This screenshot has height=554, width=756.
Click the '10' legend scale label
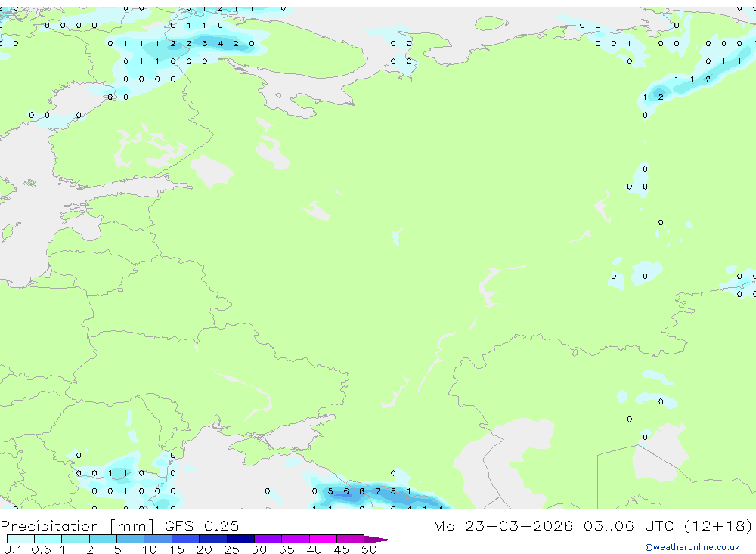point(150,549)
